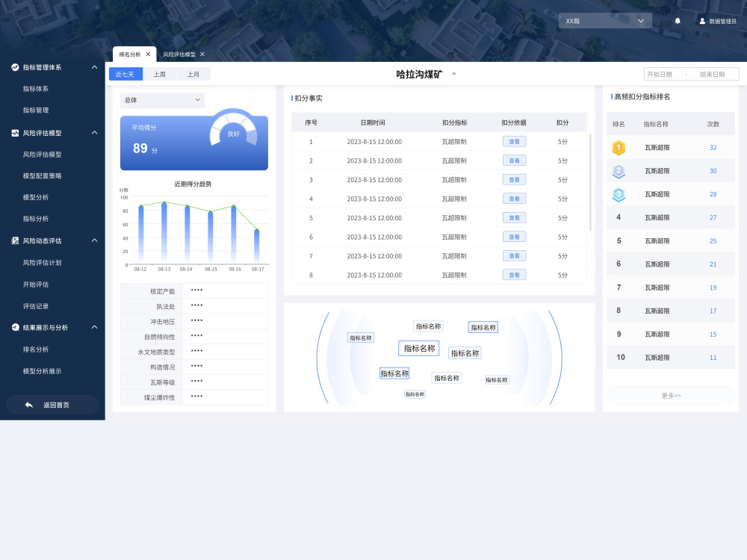The height and width of the screenshot is (560, 747).
Task: Open 指标管理 in the sidebar
Action: tap(36, 110)
